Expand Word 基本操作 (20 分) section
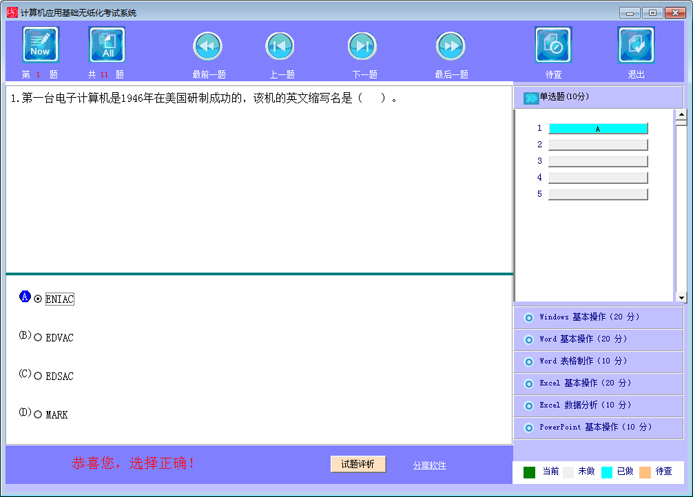Viewport: 693px width, 497px height. tap(598, 339)
